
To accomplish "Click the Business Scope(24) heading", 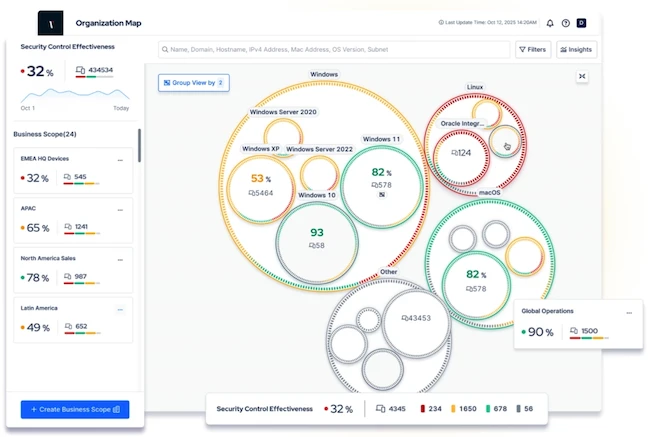I will [x=45, y=134].
